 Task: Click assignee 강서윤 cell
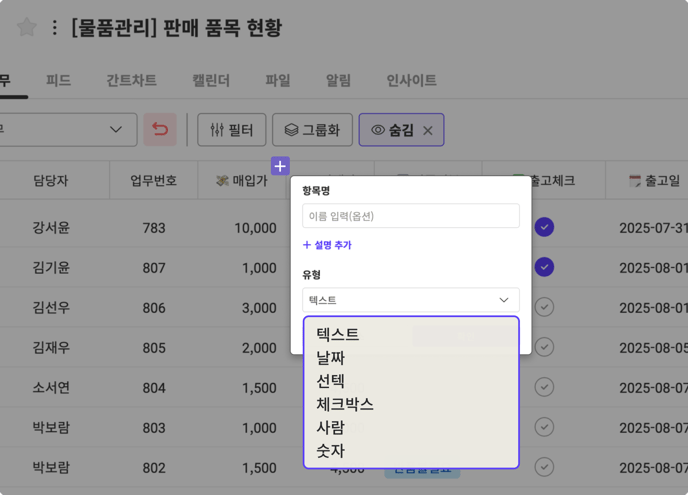tap(51, 228)
